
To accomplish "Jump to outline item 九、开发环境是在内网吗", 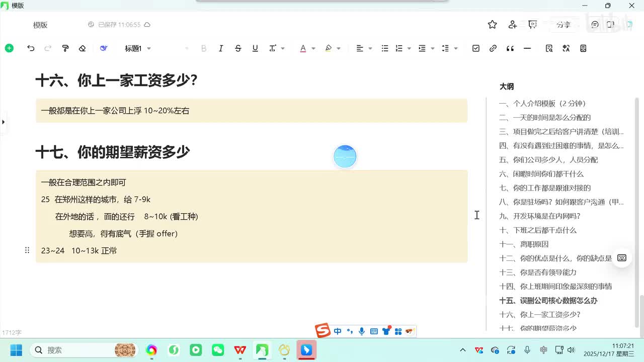I will 540,216.
